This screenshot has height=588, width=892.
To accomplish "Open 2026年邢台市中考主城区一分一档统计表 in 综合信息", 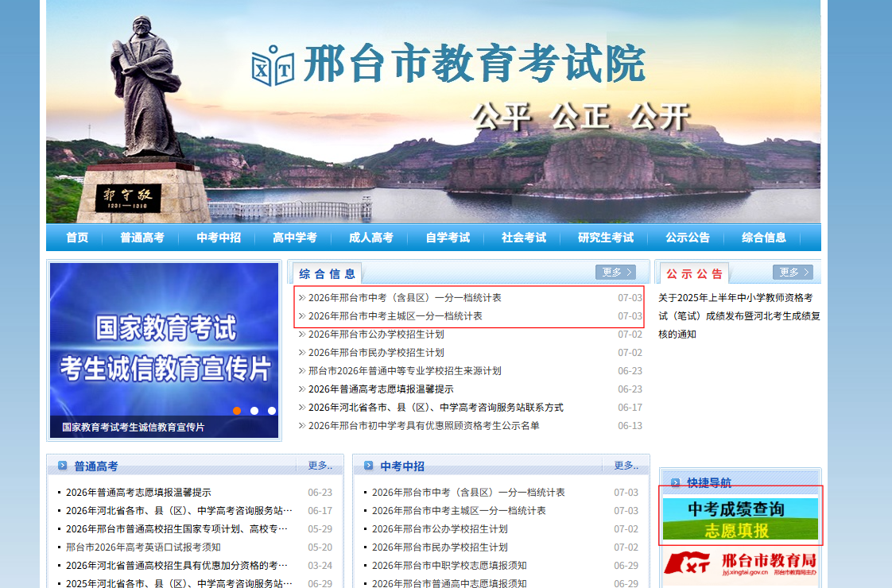I will click(395, 316).
